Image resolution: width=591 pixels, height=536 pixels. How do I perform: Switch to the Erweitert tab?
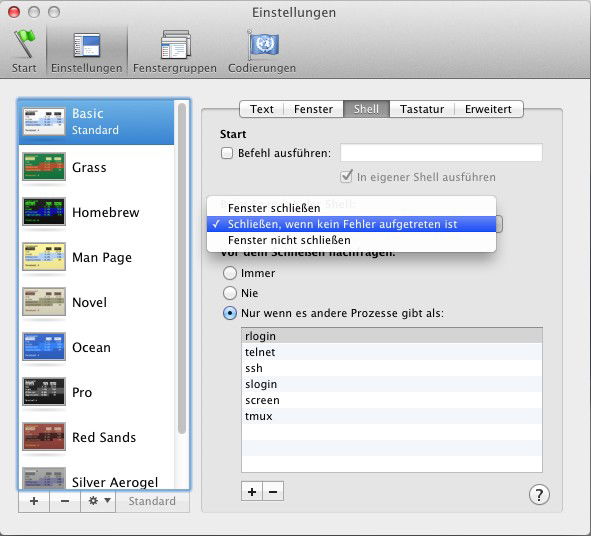click(488, 109)
